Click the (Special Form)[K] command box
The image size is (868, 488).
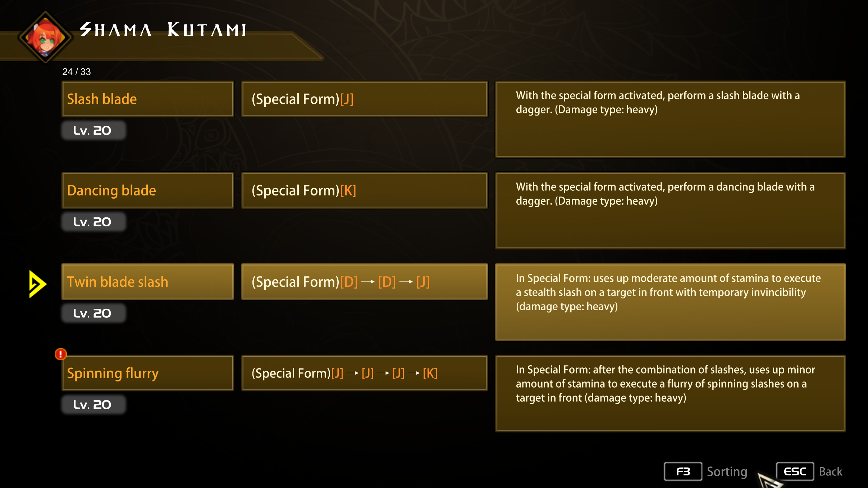click(365, 190)
